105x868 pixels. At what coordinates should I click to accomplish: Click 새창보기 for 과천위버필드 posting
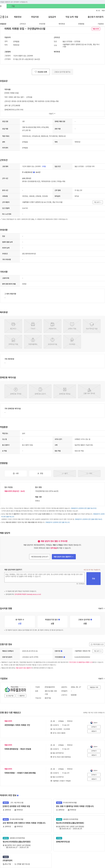tap(94, 731)
